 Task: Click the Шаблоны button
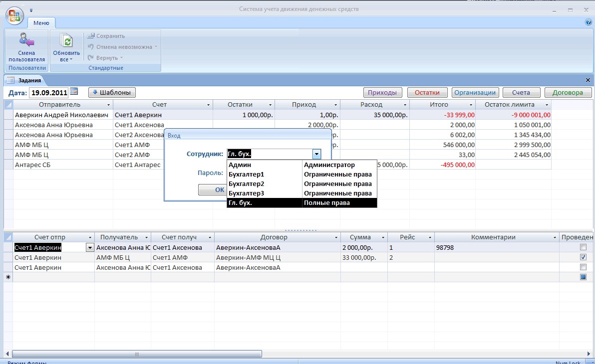coord(112,93)
